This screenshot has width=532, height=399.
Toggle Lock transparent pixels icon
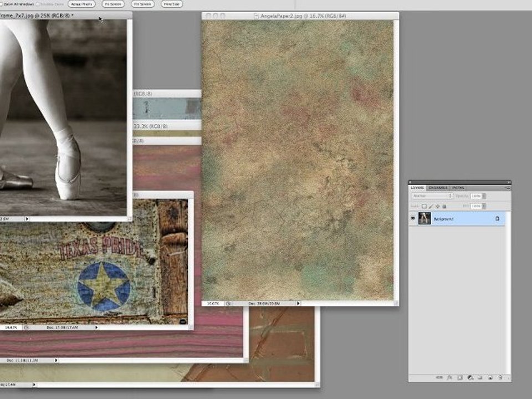pos(424,206)
